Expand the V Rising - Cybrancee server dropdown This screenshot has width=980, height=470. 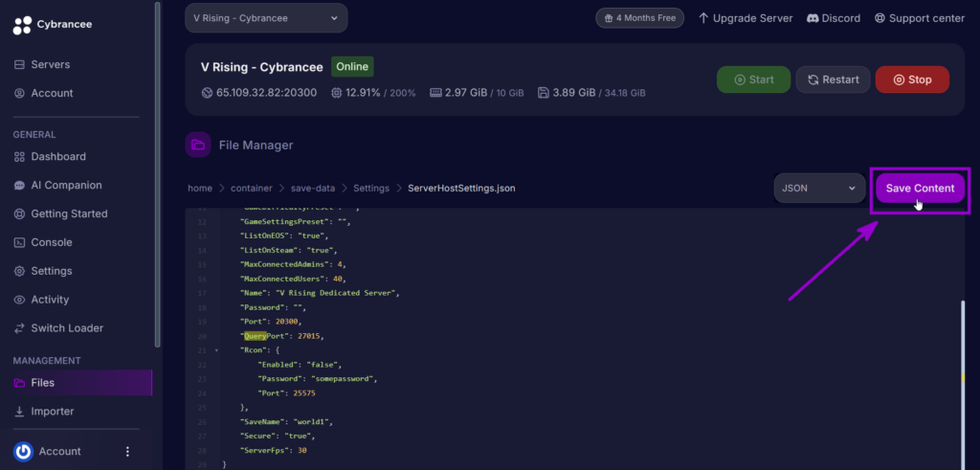[x=266, y=18]
